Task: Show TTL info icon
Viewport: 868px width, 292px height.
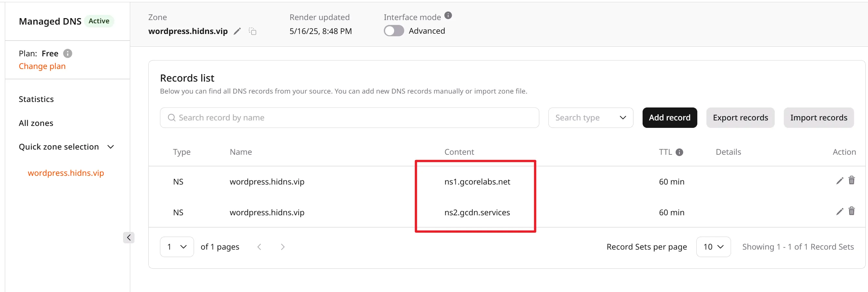Action: 679,152
